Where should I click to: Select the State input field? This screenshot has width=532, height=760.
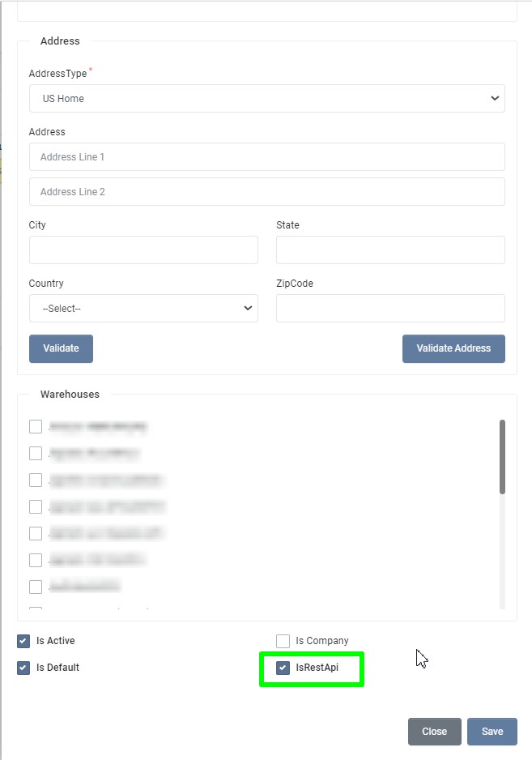click(390, 250)
